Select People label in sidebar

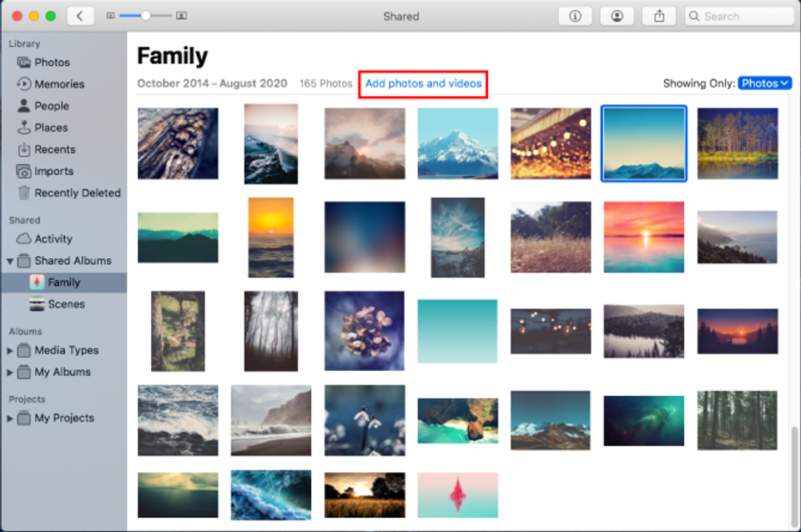click(52, 106)
